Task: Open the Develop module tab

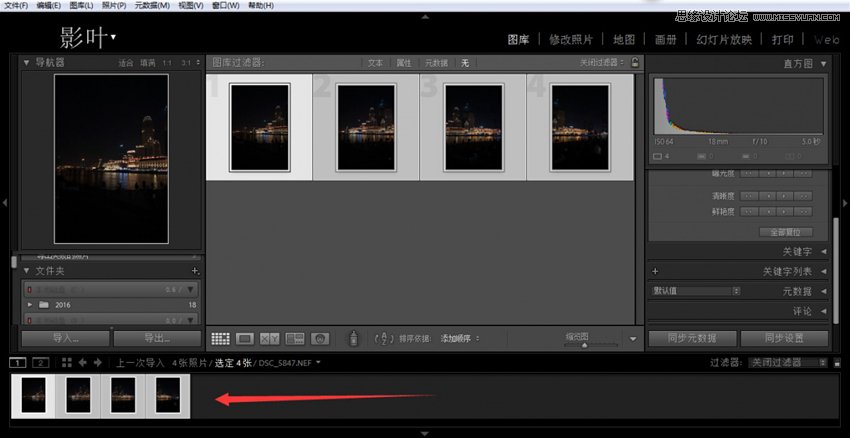Action: click(x=571, y=39)
